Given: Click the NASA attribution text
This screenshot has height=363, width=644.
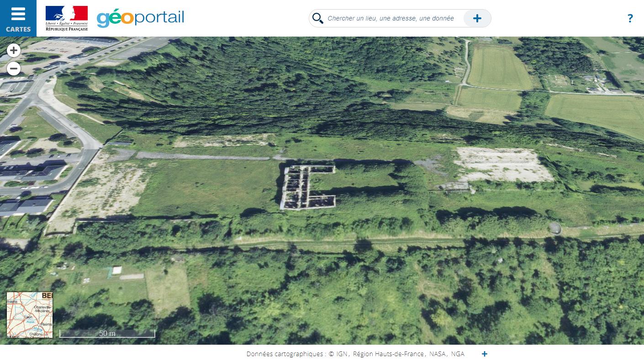Looking at the screenshot, I should 438,354.
